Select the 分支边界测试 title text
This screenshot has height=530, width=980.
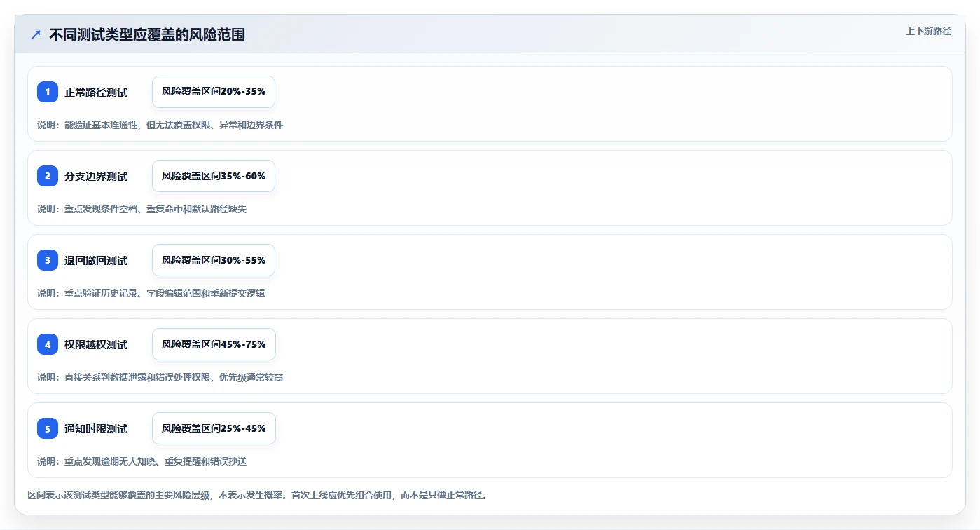96,176
